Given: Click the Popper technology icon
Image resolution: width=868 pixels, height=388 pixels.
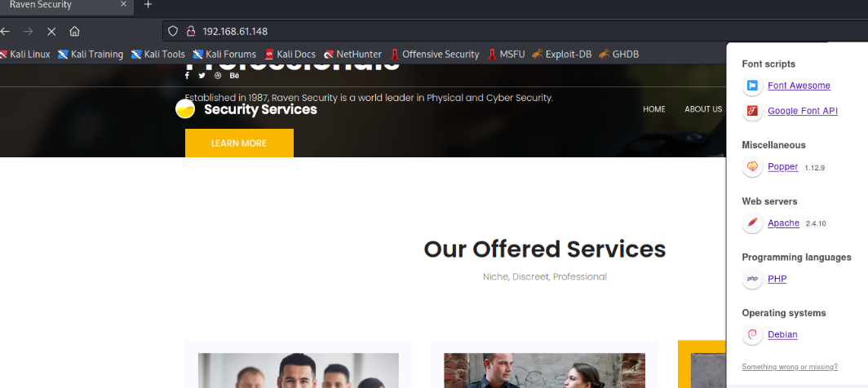Looking at the screenshot, I should pyautogui.click(x=752, y=166).
